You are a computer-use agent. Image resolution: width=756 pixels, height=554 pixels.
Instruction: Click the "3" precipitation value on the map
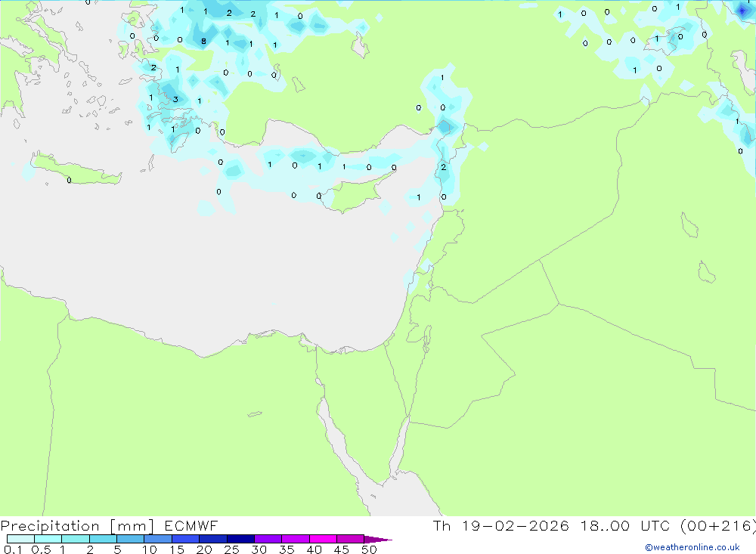175,99
